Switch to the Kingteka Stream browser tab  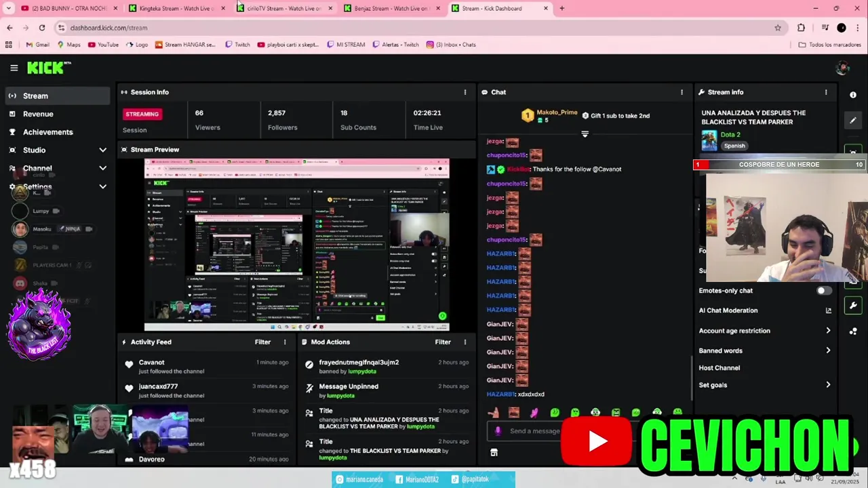(x=176, y=8)
